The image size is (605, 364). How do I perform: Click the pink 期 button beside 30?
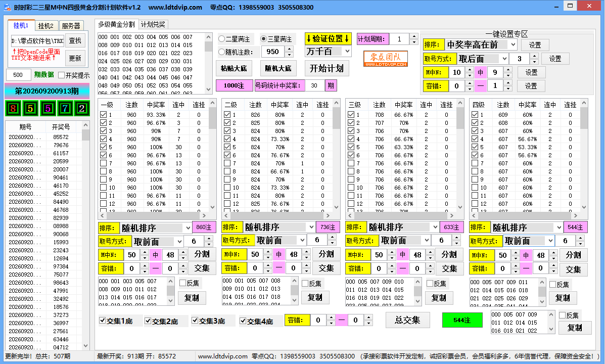point(331,86)
